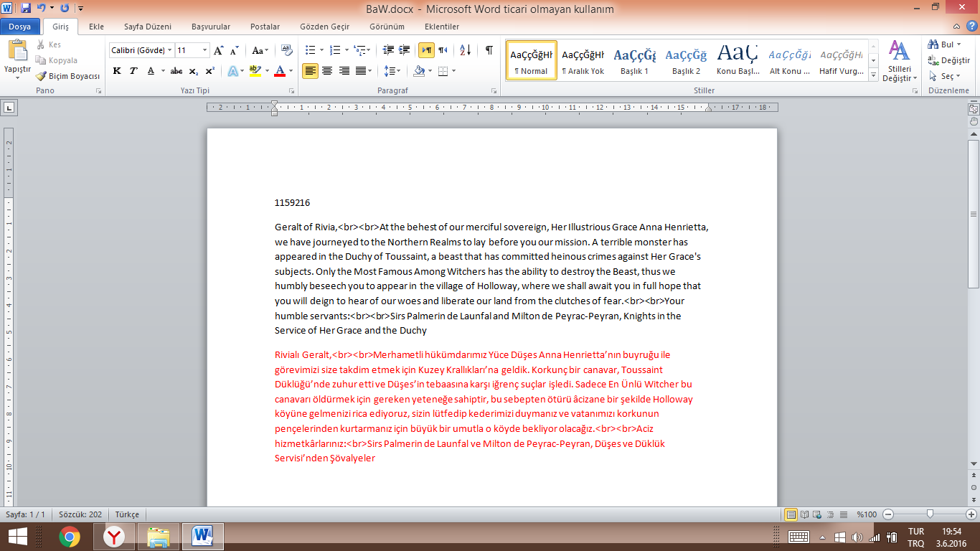Click the Sözcük: 202 word count
This screenshot has width=980, height=551.
tap(80, 514)
